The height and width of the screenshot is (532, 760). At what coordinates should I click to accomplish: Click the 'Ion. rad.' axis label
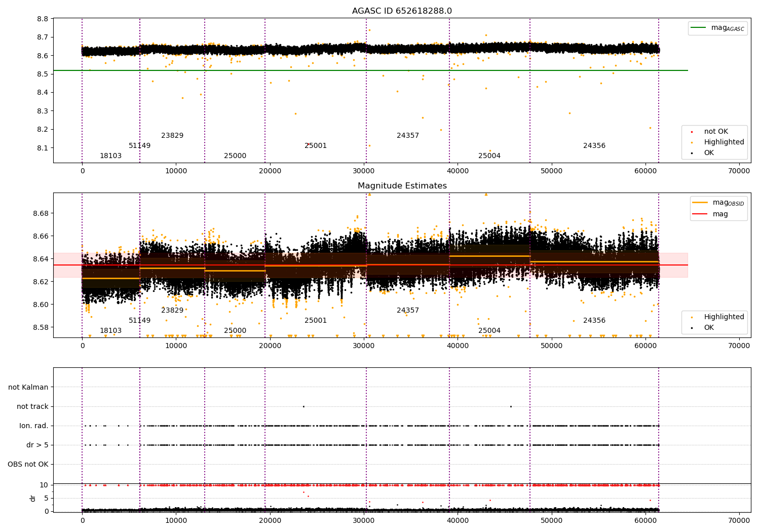(34, 426)
